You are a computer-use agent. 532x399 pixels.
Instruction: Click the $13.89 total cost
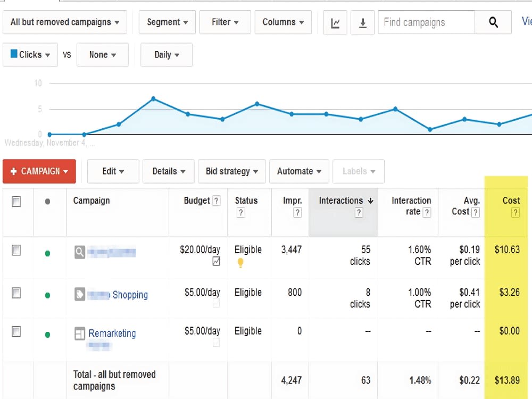507,380
